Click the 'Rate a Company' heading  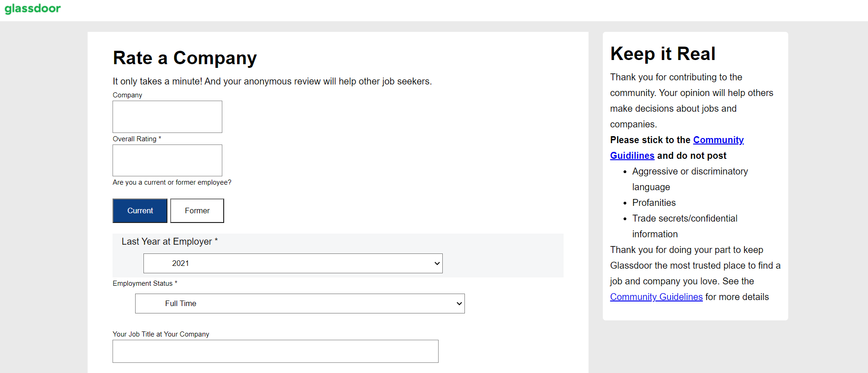tap(185, 58)
